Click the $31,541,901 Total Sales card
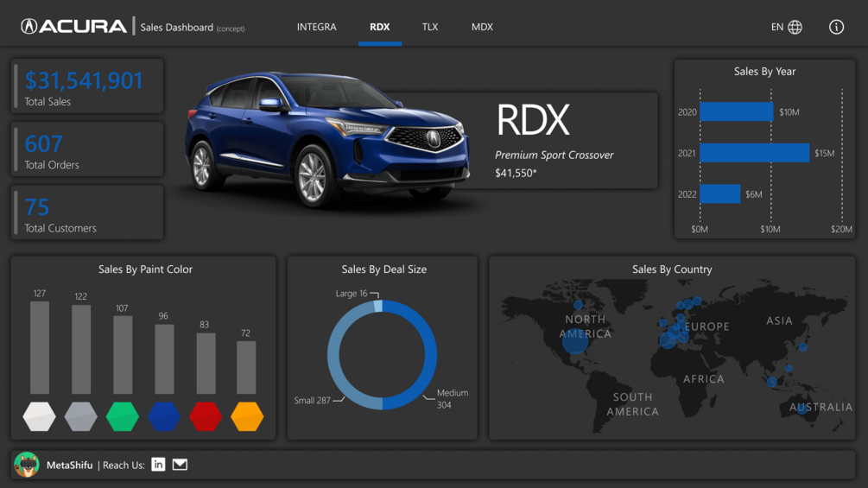 (87, 86)
